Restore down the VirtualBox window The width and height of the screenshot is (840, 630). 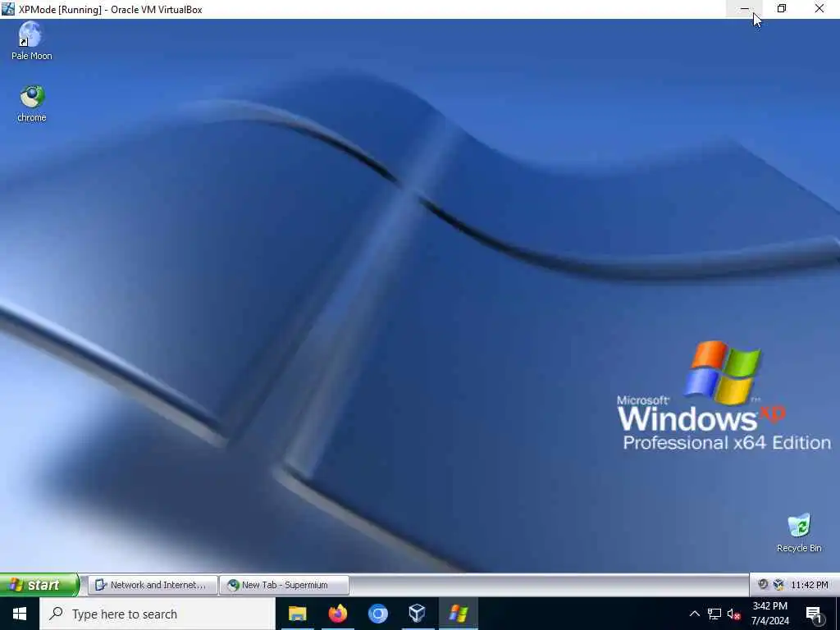point(782,8)
